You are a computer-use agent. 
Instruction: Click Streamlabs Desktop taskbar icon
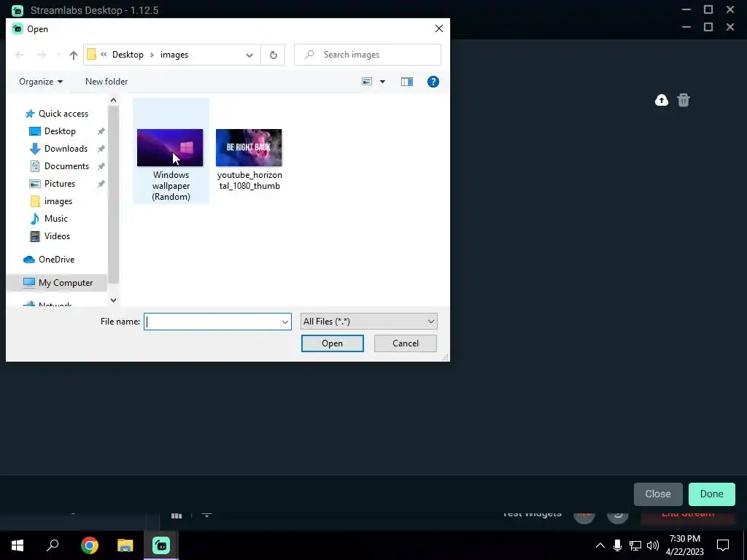click(161, 545)
